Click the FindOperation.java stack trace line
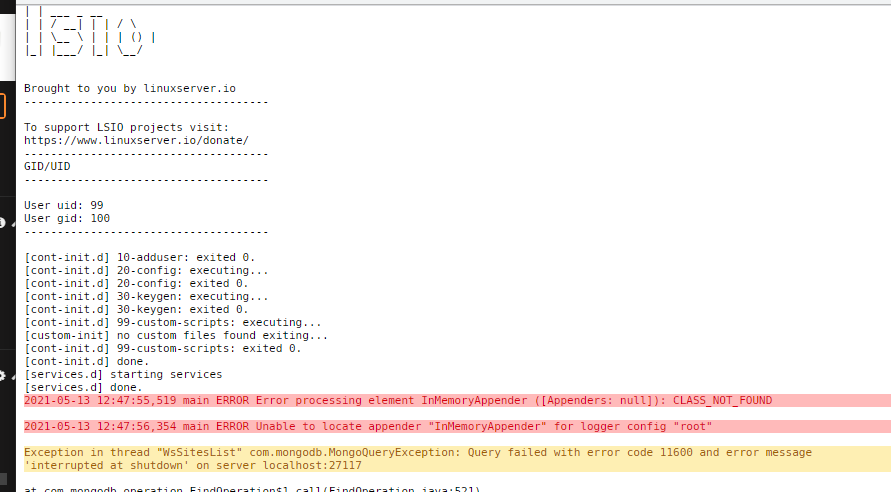The height and width of the screenshot is (492, 891). click(252, 489)
